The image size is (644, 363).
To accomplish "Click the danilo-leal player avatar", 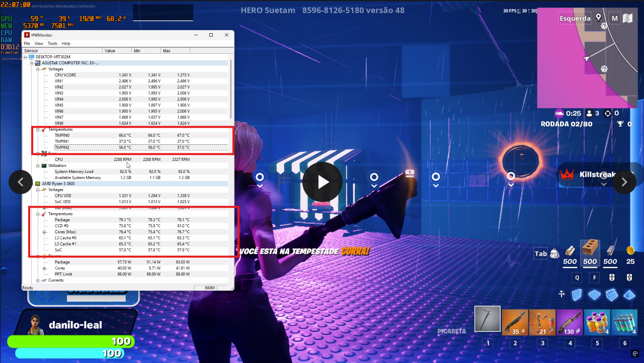I will tap(35, 324).
